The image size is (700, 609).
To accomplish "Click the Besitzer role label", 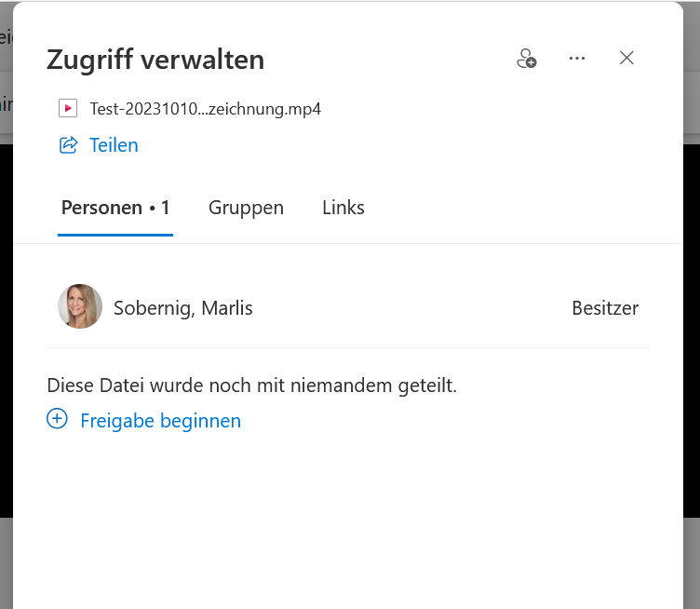I will tap(605, 308).
